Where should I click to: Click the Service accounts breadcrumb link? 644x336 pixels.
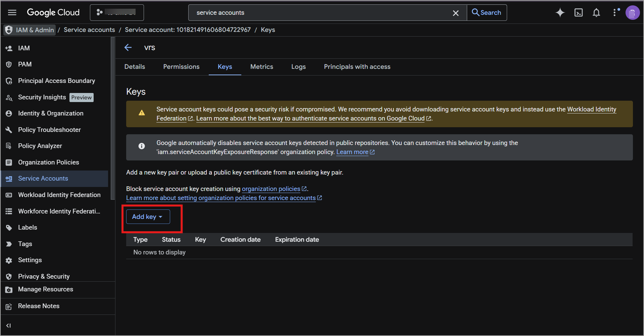89,30
